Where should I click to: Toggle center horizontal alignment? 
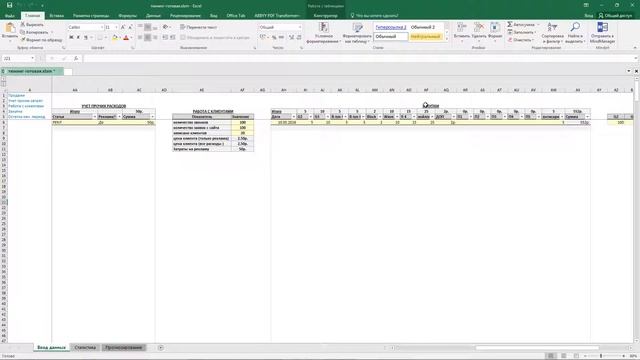click(x=148, y=38)
